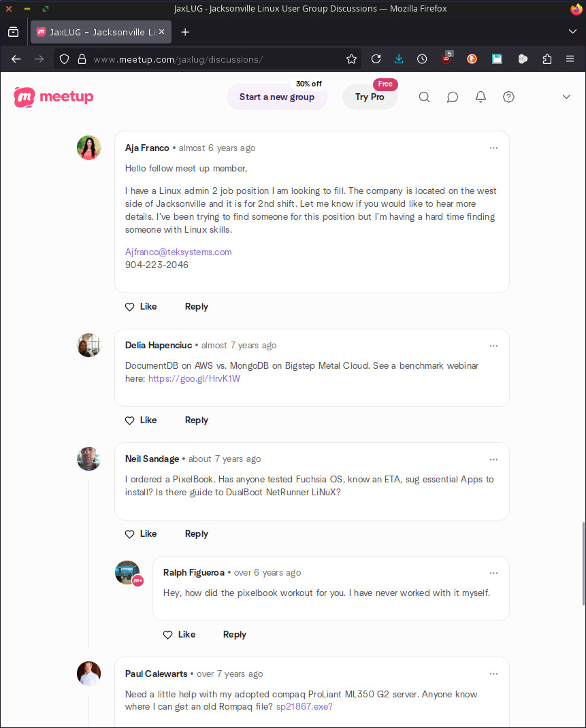Viewport: 586px width, 728px height.
Task: Open the Firefox extensions puzzle icon
Action: [547, 59]
